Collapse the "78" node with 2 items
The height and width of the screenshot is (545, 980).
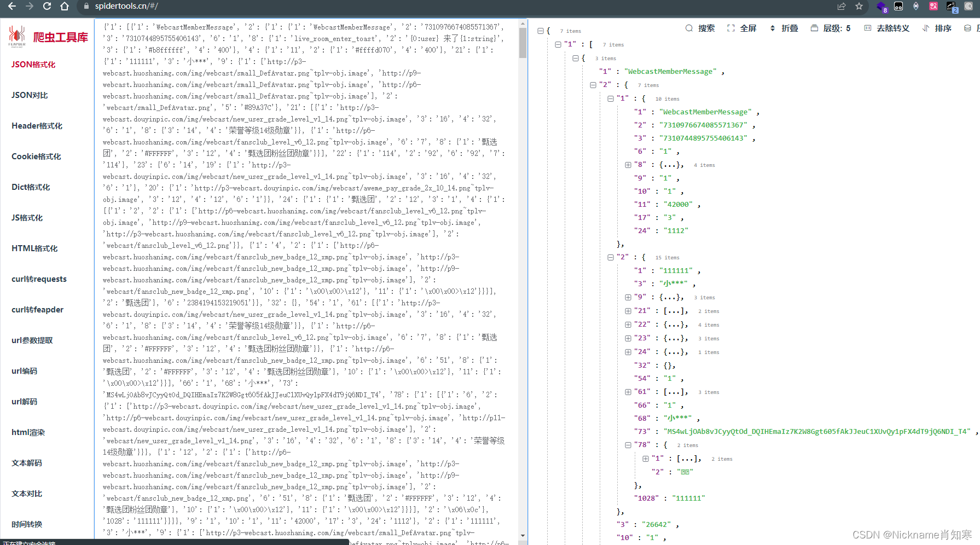[628, 445]
